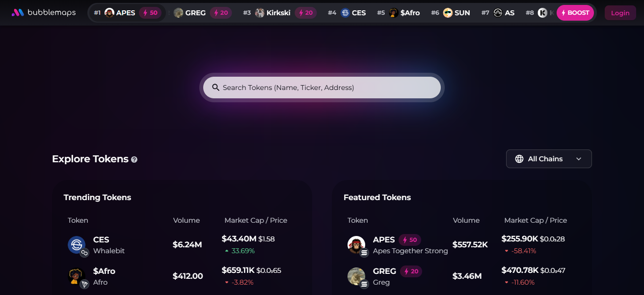Click the Explore Tokens help icon
The image size is (644, 295).
[x=134, y=159]
